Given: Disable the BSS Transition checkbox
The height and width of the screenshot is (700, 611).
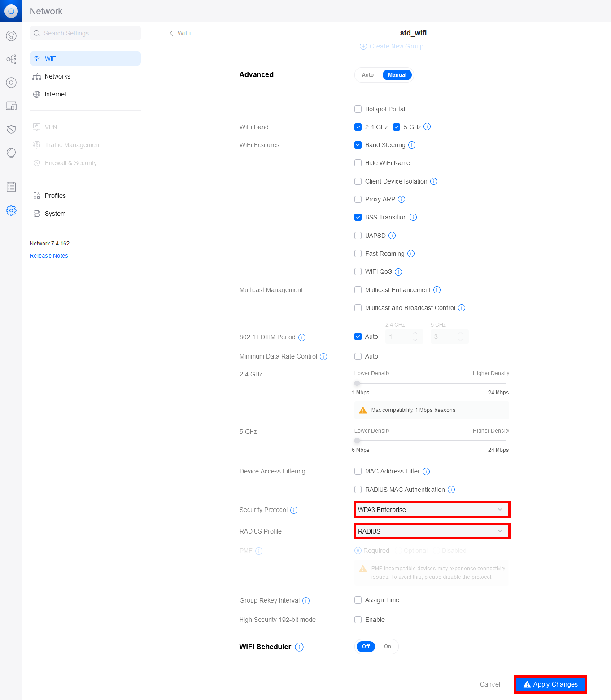Looking at the screenshot, I should pos(358,217).
